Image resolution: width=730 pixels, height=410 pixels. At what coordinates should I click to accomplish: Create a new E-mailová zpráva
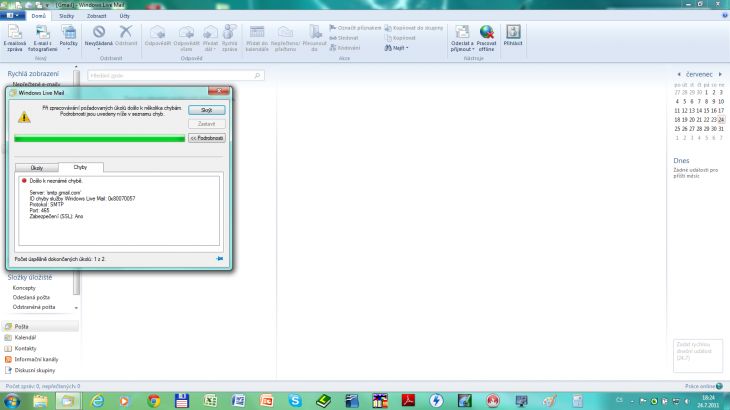[14, 38]
